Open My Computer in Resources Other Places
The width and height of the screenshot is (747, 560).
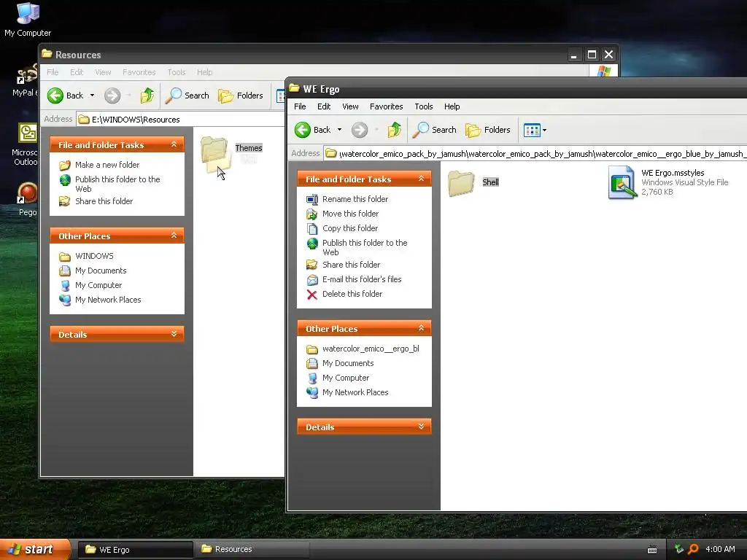[x=98, y=285]
